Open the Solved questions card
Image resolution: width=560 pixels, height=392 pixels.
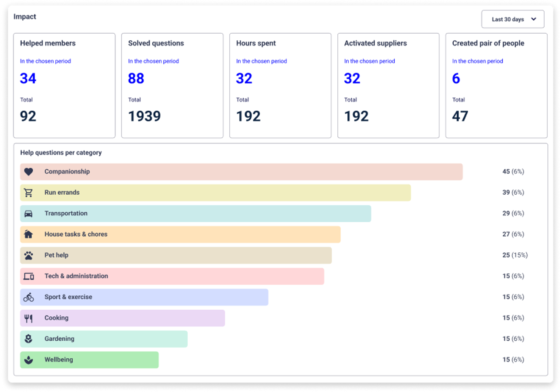[x=172, y=86]
